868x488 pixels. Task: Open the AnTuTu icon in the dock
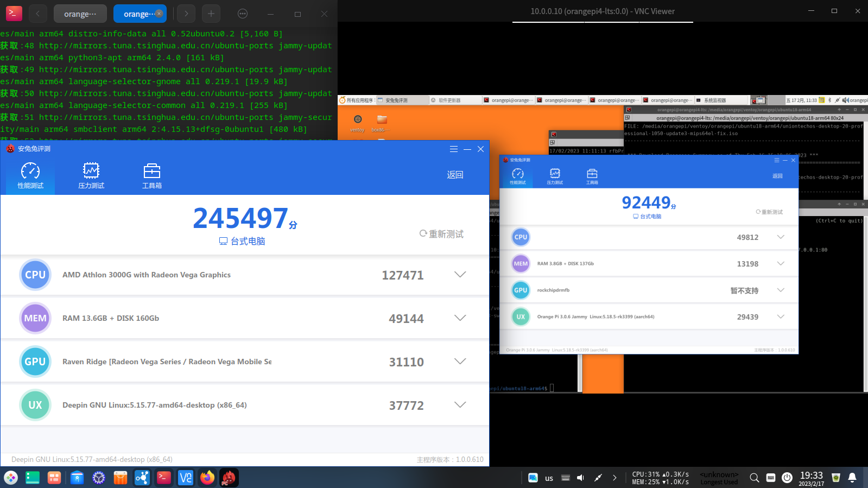coord(229,478)
